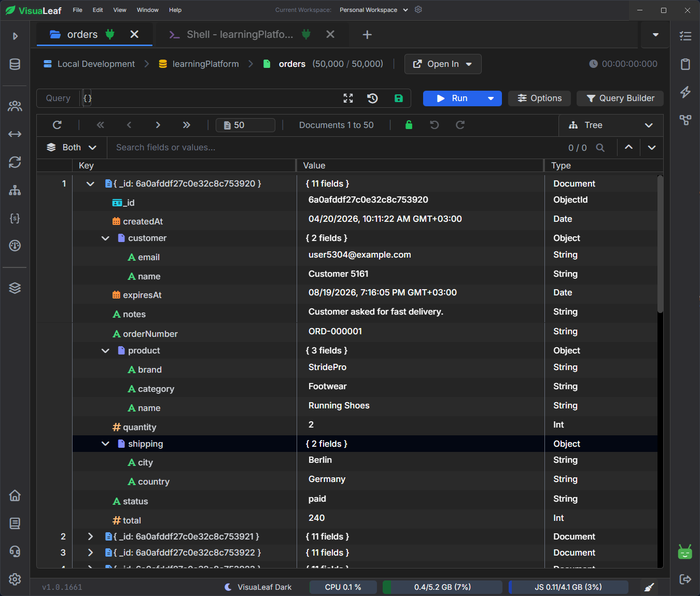Image resolution: width=700 pixels, height=596 pixels.
Task: Click the circular sync sidebar icon
Action: 15,162
